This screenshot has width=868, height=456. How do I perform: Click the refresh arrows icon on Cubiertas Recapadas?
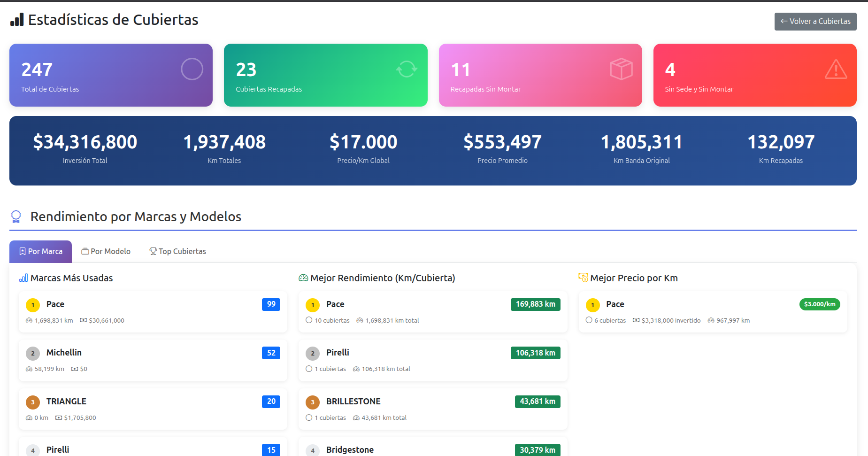(x=407, y=69)
